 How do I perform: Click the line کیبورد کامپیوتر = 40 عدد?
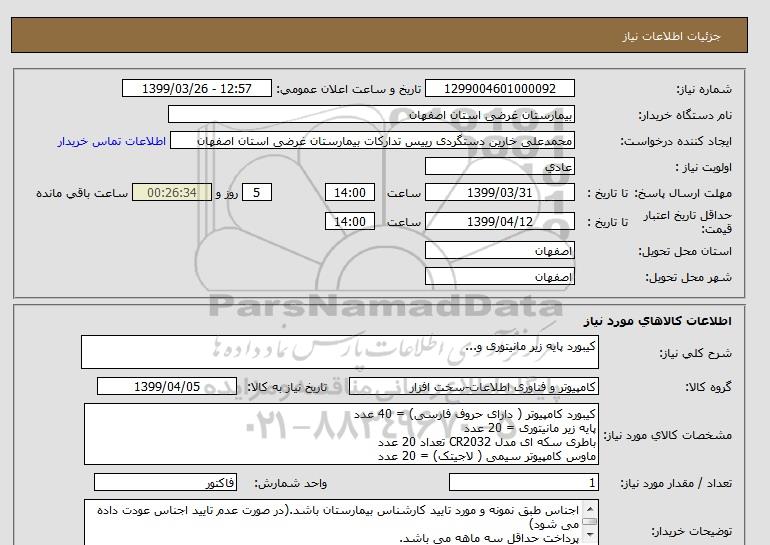click(x=475, y=414)
